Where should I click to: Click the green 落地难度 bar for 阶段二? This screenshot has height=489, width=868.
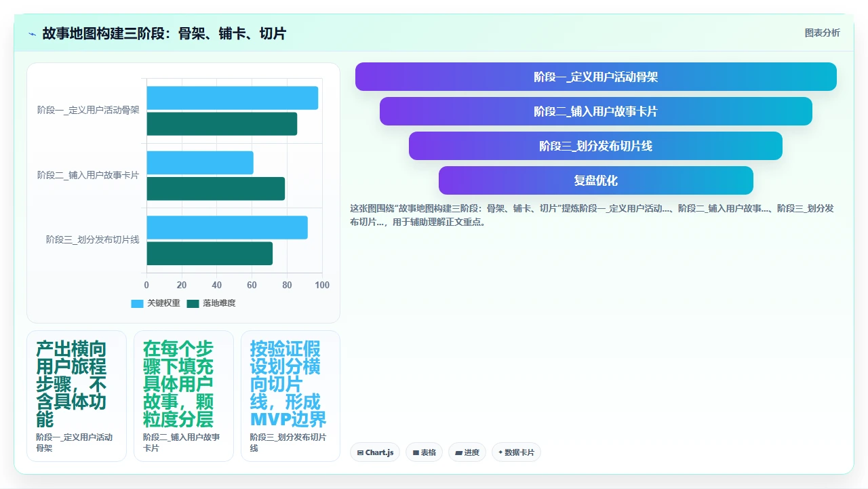point(216,189)
